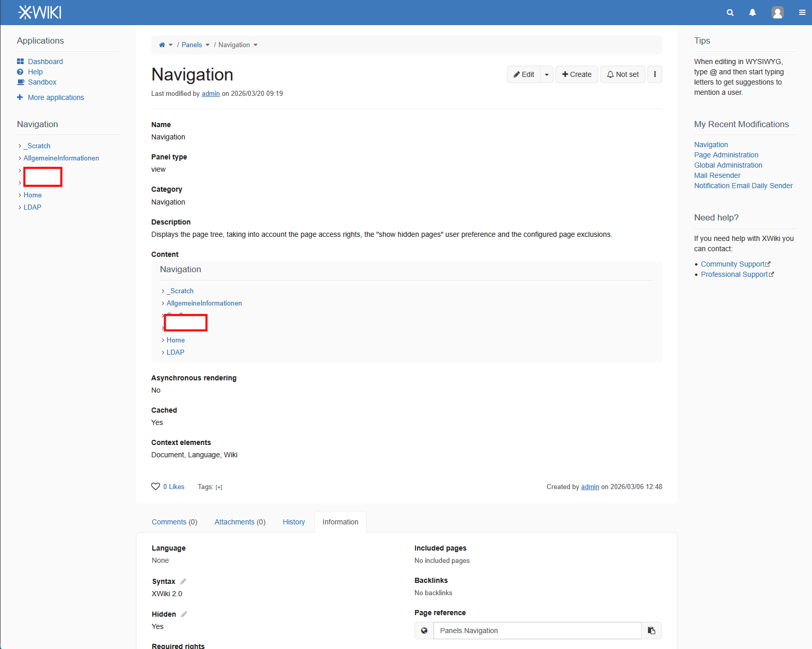Image resolution: width=812 pixels, height=649 pixels.
Task: Open the notifications bell in top bar
Action: point(752,13)
